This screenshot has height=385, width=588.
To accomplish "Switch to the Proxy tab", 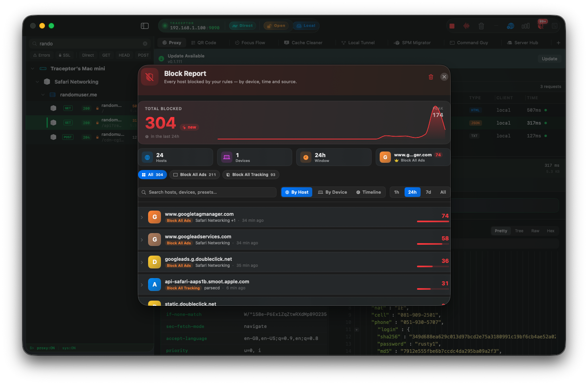I will tap(172, 43).
